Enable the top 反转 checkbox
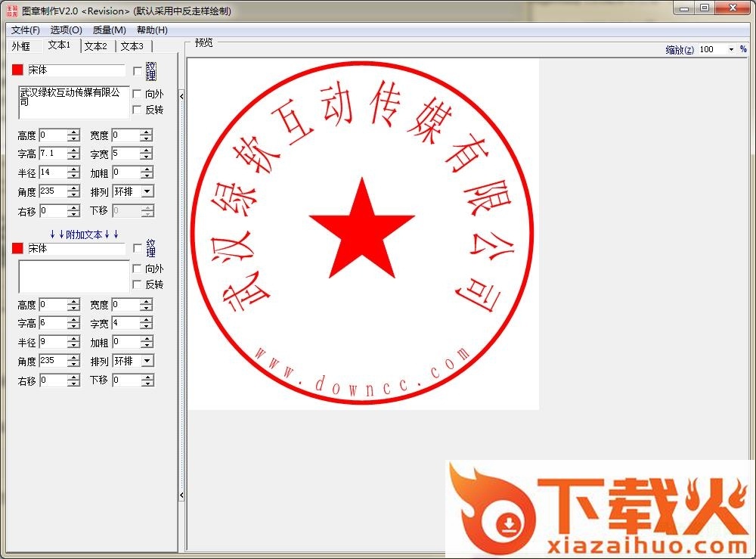 [137, 110]
